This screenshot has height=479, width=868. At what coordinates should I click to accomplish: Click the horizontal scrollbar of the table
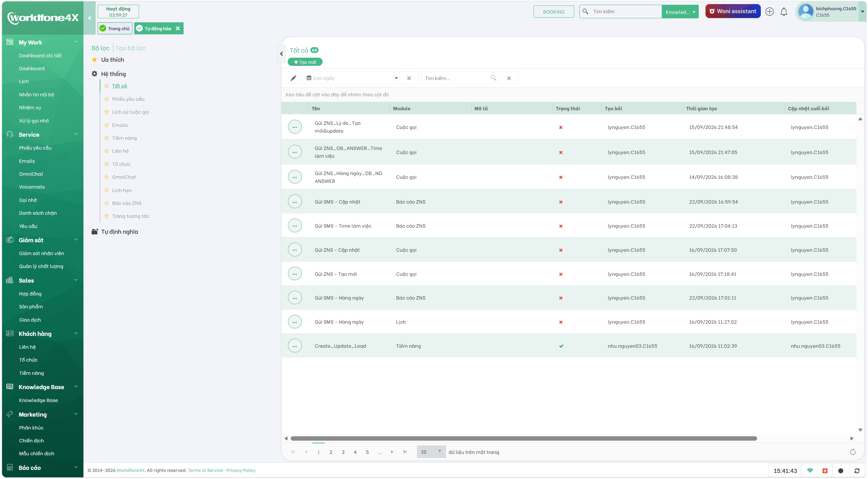[524, 439]
